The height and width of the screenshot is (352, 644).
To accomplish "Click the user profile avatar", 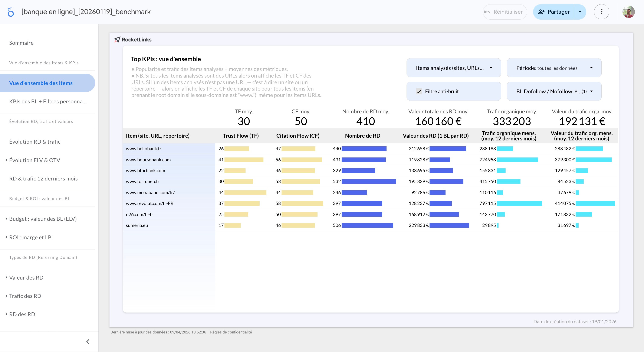I will 628,12.
